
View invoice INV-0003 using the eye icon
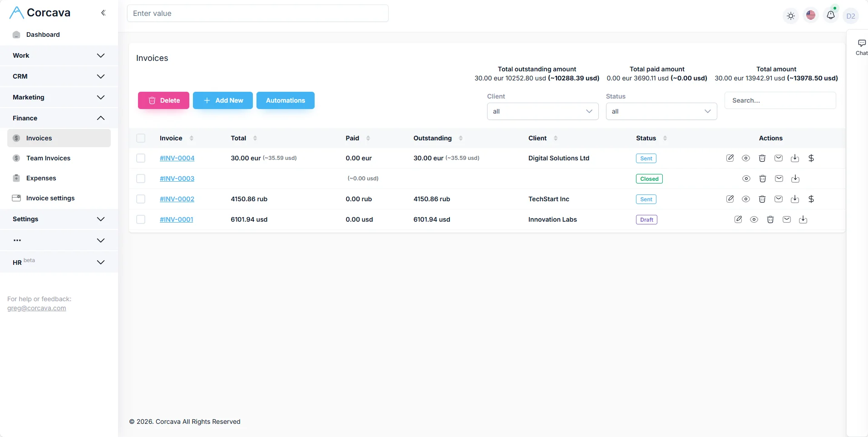746,179
